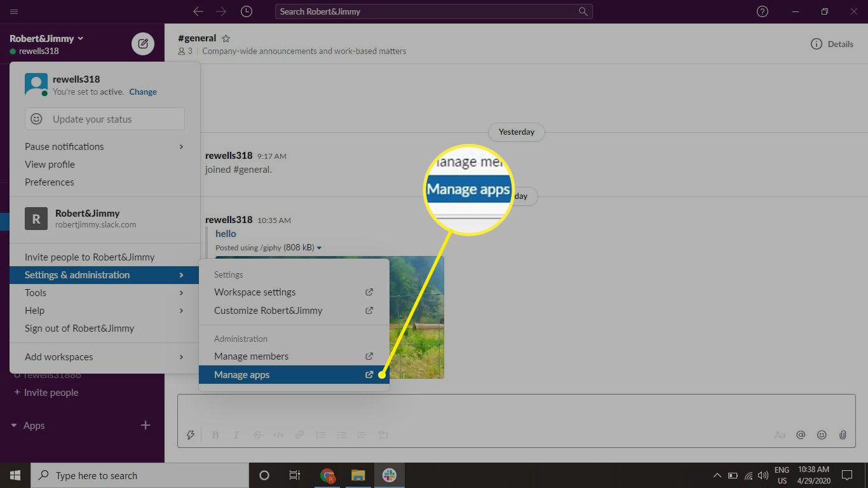Open the Robert&Jimmy workspace name dropdown
868x488 pixels.
click(46, 39)
